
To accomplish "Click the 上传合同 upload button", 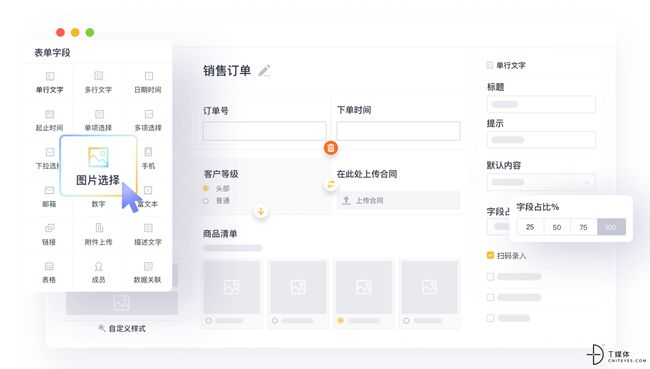I will (398, 200).
